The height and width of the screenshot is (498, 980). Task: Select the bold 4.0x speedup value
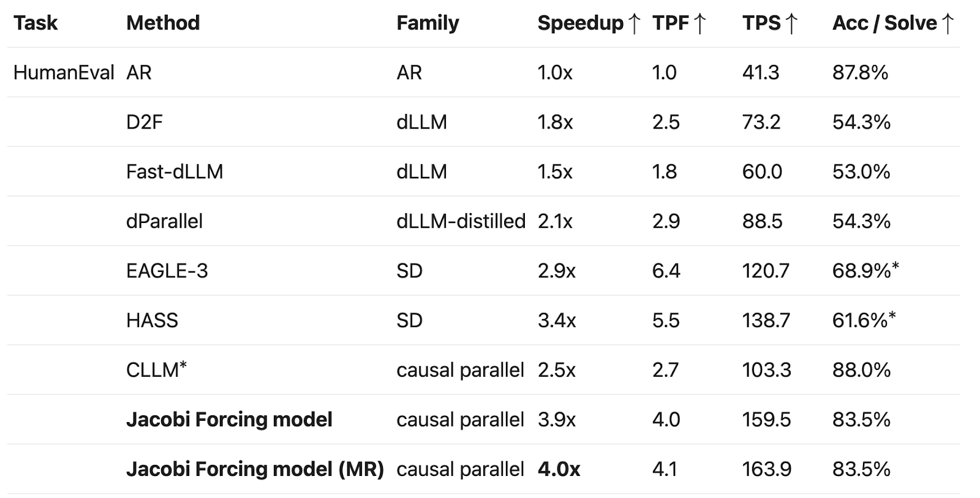coord(559,469)
